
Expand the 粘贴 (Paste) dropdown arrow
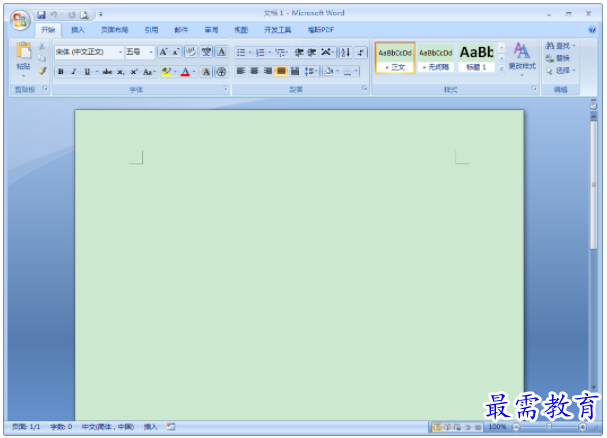(x=24, y=76)
